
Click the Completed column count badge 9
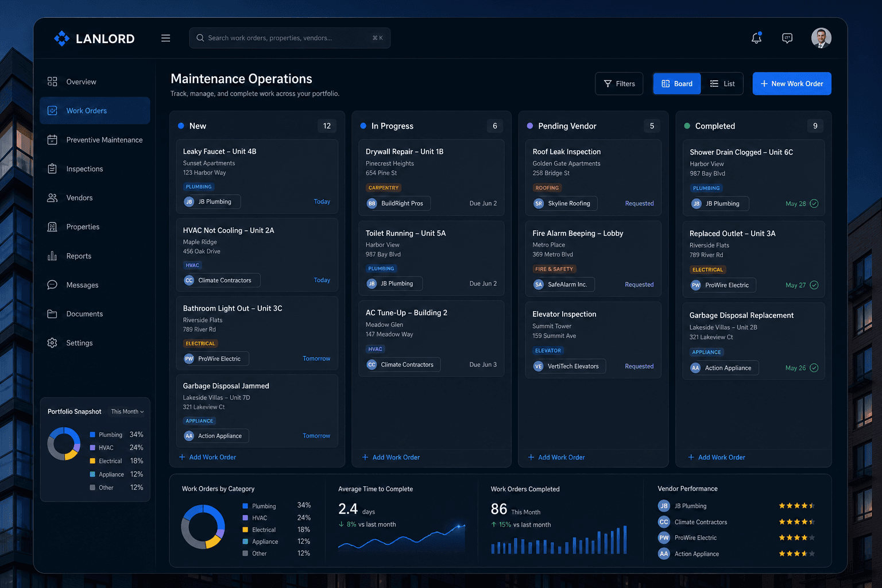tap(815, 126)
